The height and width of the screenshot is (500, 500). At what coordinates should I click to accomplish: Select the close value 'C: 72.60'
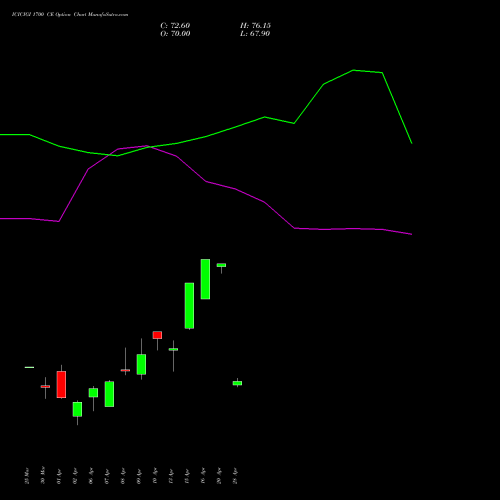tap(175, 26)
